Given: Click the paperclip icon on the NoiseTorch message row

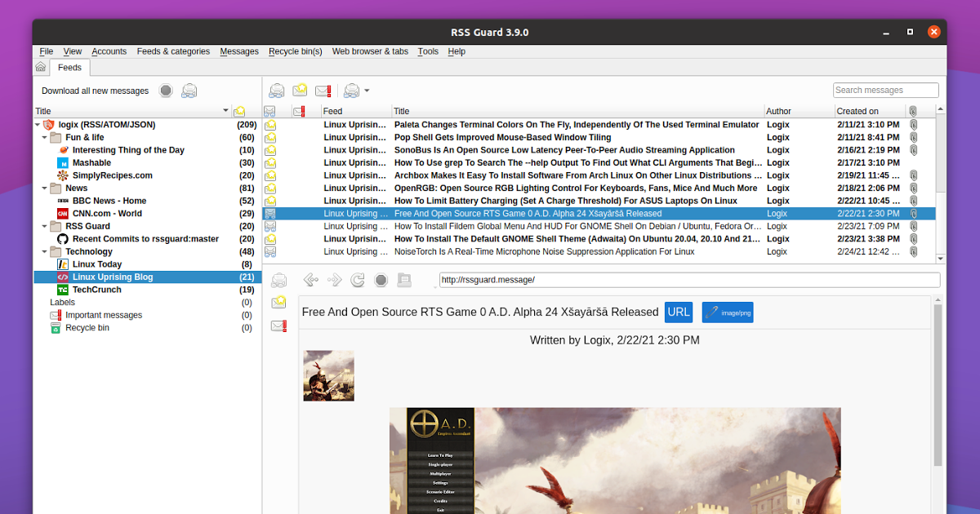Looking at the screenshot, I should [x=913, y=252].
